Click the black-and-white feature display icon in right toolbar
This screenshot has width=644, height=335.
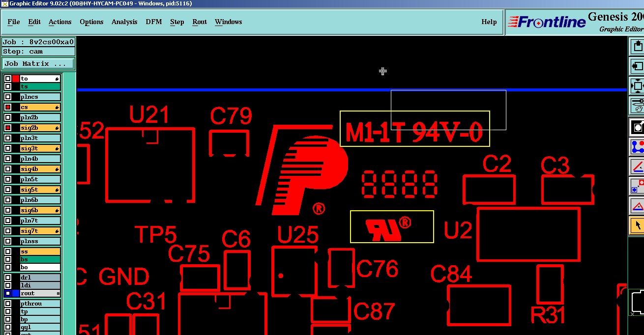coord(638,127)
